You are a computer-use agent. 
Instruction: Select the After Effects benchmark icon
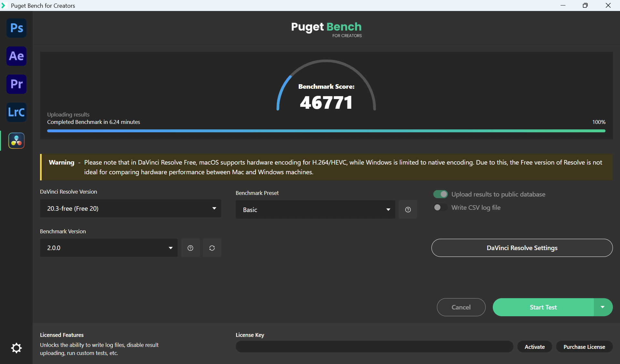click(16, 56)
